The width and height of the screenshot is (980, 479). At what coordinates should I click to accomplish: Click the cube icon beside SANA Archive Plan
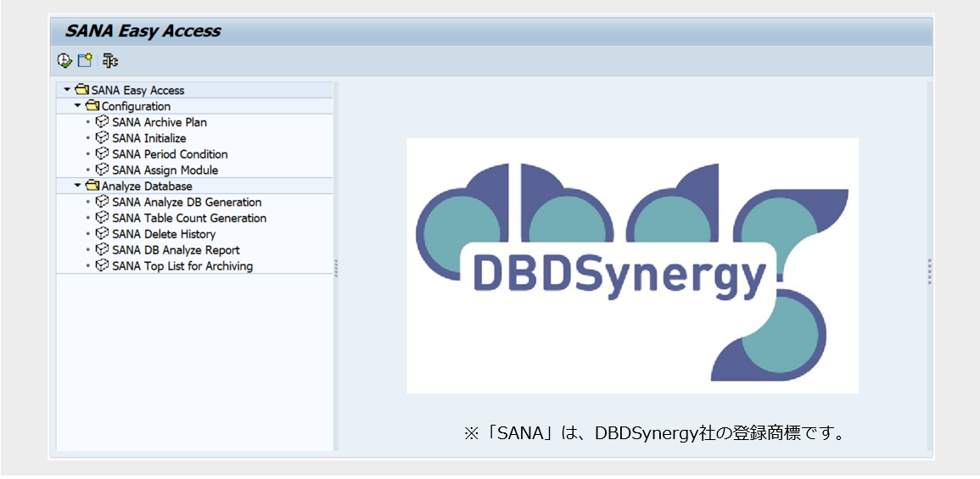click(x=102, y=122)
